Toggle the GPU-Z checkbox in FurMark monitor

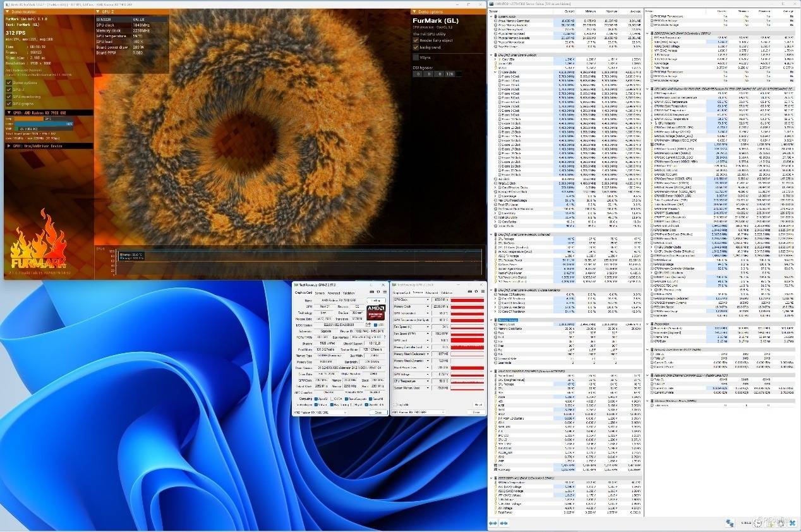[9, 90]
